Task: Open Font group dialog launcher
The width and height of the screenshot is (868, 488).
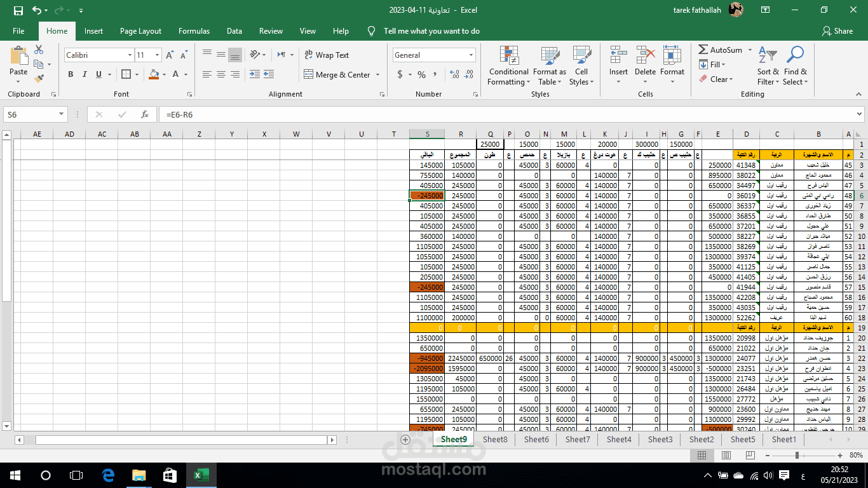Action: pos(189,94)
